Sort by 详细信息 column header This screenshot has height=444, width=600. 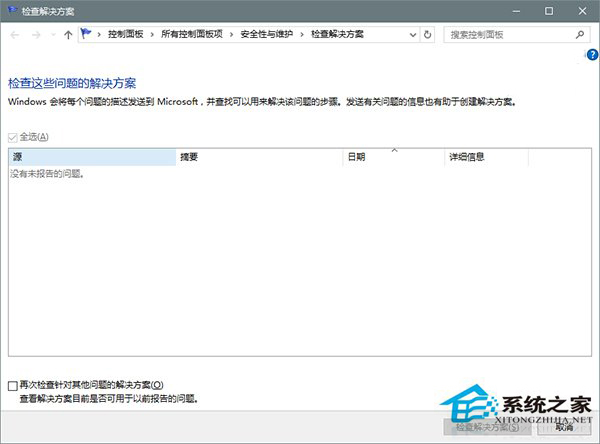(x=486, y=157)
